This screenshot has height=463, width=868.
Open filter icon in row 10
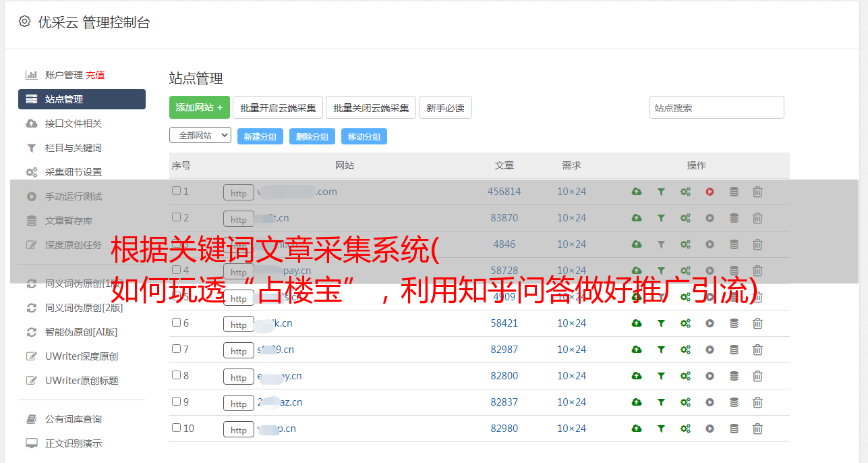[x=661, y=429]
